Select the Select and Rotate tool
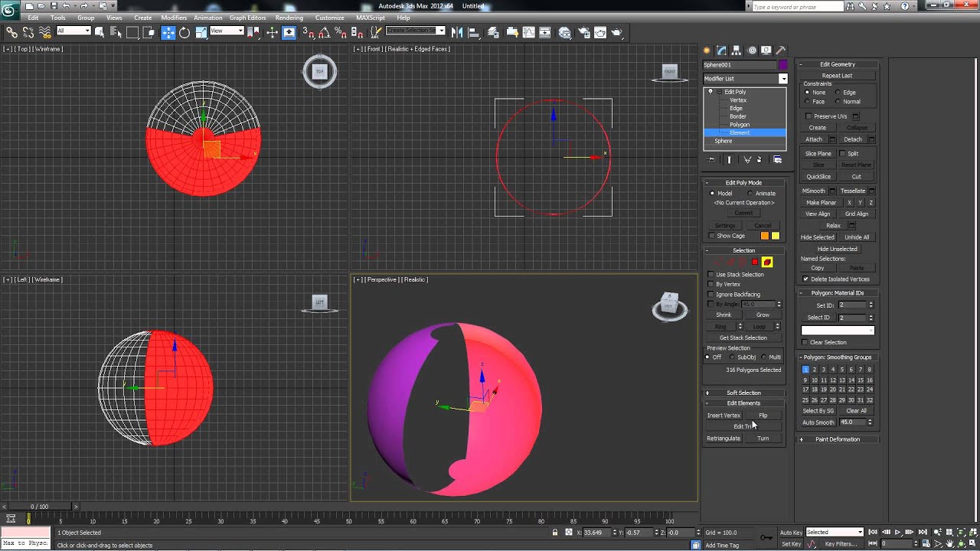 185,32
